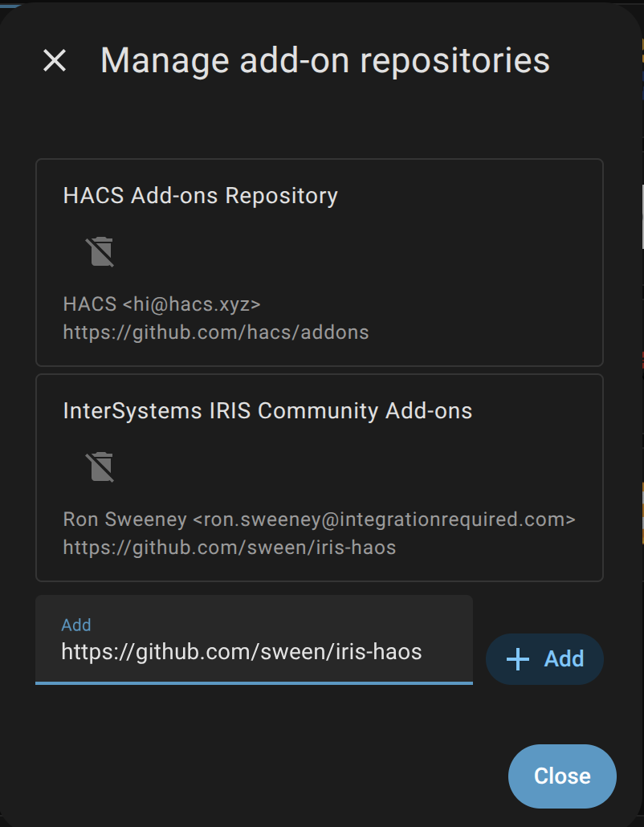Select the HACS Add-ons Repository title
644x827 pixels.
click(200, 196)
